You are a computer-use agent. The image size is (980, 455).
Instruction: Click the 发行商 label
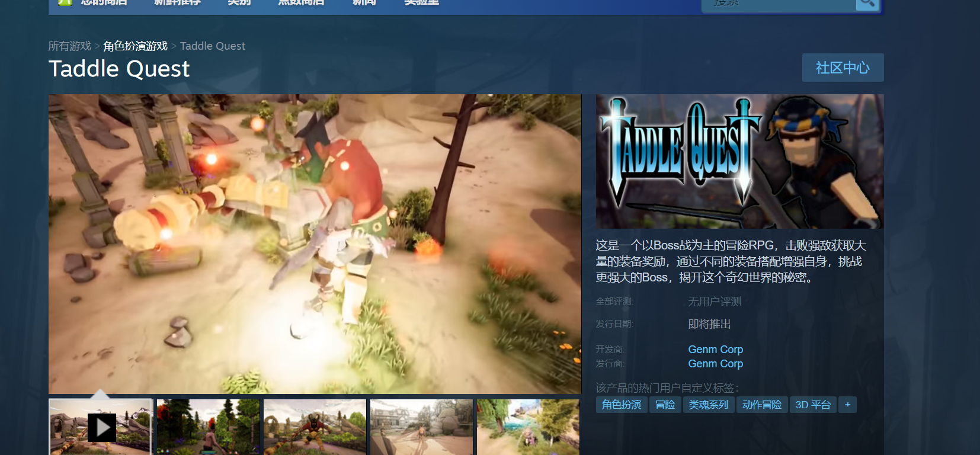[610, 364]
